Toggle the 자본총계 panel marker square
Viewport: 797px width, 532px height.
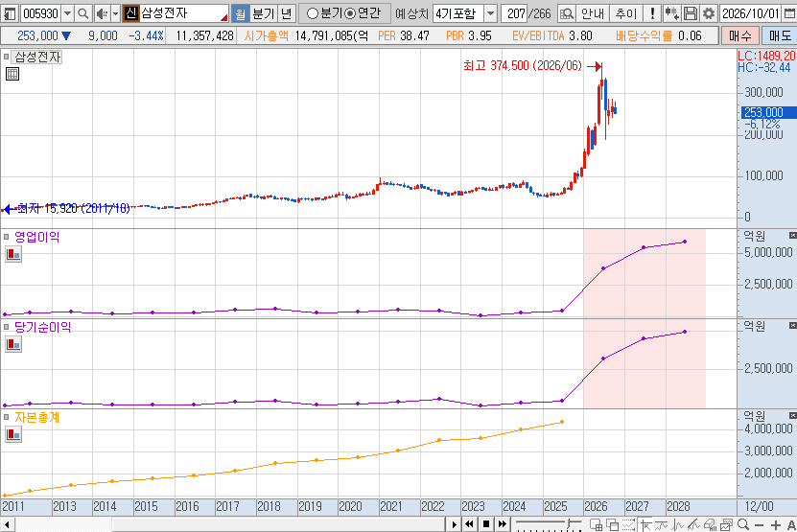6,417
